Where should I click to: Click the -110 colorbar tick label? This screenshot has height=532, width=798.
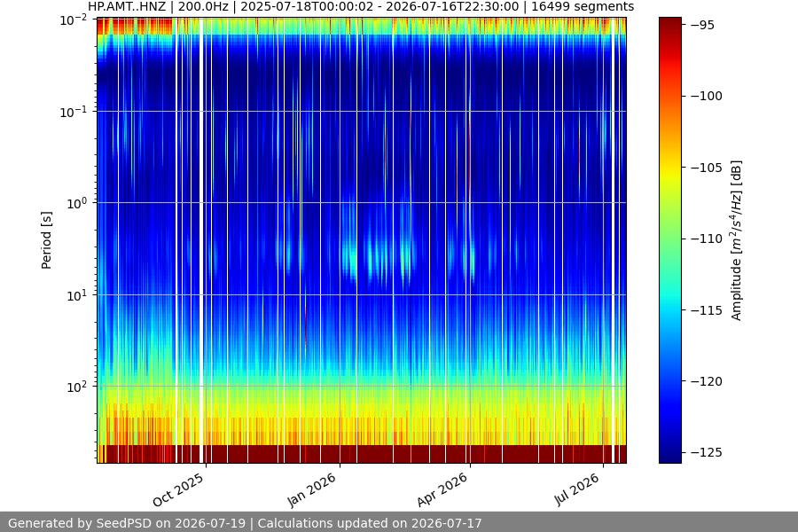tap(706, 239)
